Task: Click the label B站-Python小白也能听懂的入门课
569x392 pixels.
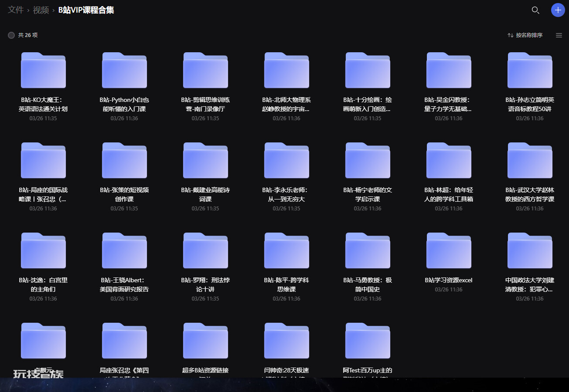Action: click(x=124, y=105)
